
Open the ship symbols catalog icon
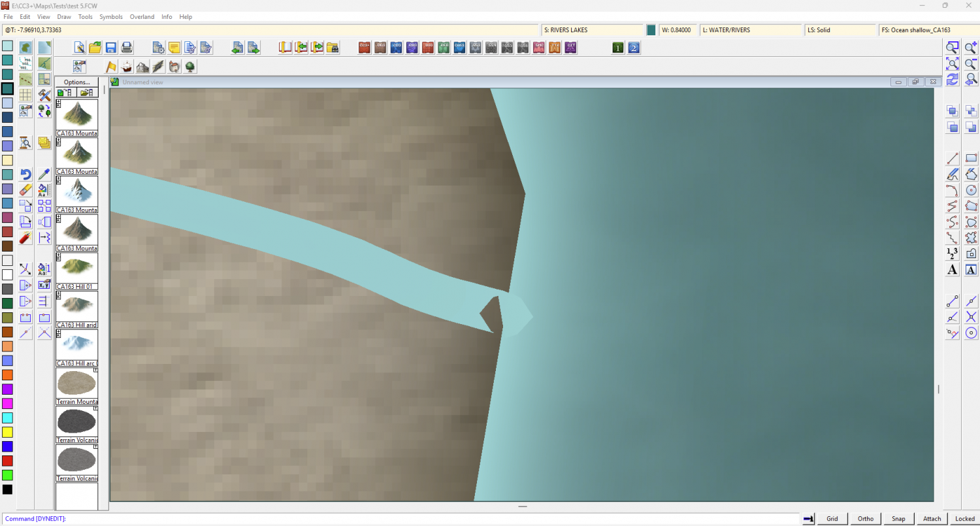click(x=127, y=67)
